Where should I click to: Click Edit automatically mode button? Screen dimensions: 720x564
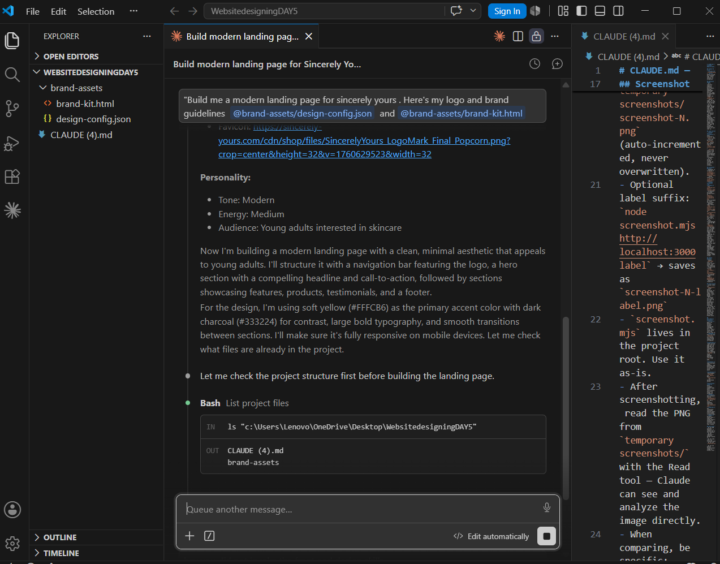[x=491, y=536]
